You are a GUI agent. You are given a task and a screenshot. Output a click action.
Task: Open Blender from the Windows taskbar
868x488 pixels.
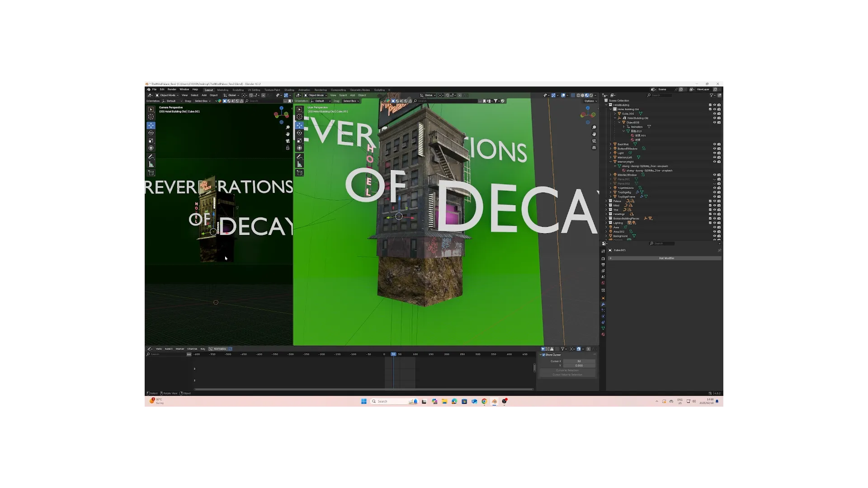coord(494,401)
